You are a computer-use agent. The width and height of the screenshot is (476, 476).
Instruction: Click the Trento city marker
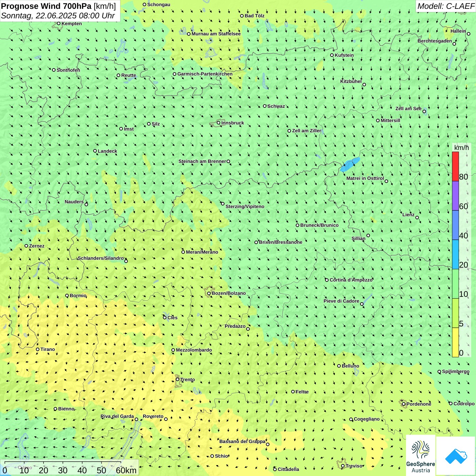click(x=177, y=379)
